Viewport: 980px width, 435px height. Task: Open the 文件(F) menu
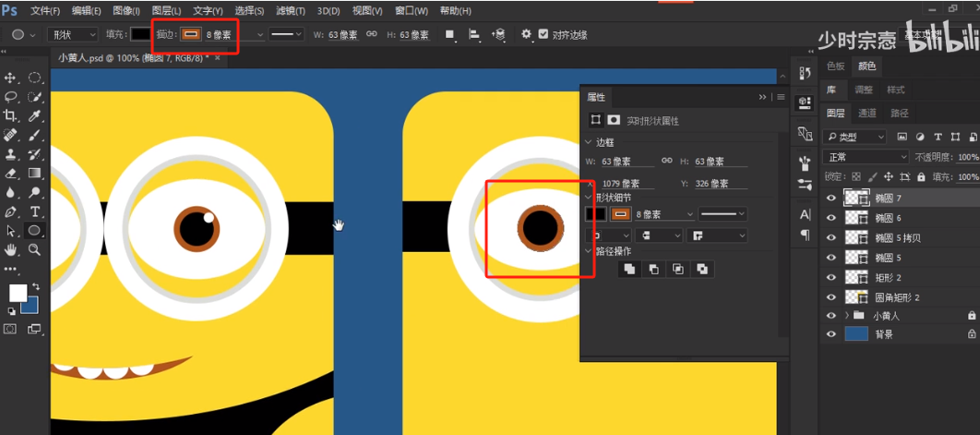coord(45,11)
